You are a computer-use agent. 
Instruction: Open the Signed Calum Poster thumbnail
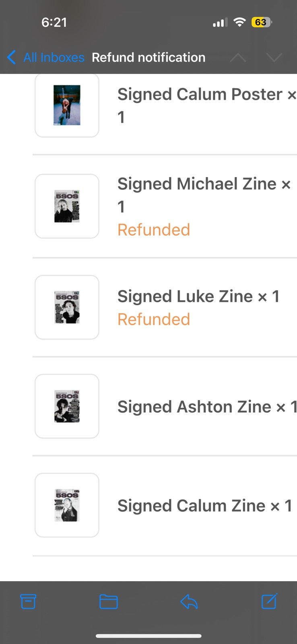67,105
